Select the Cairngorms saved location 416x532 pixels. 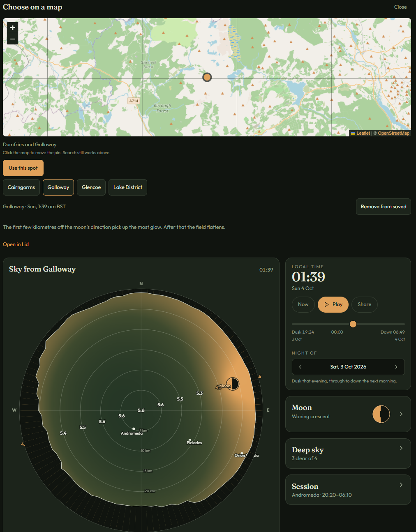tap(21, 187)
